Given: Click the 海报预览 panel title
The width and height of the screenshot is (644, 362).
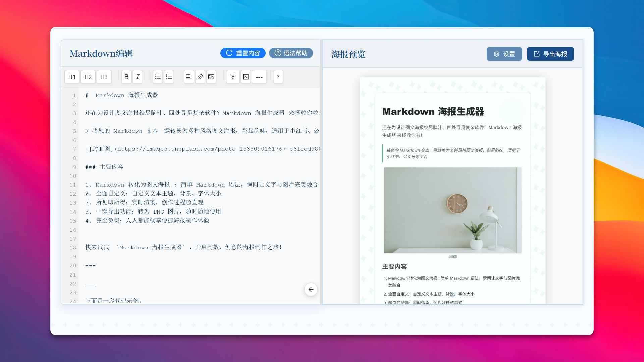Looking at the screenshot, I should 348,54.
